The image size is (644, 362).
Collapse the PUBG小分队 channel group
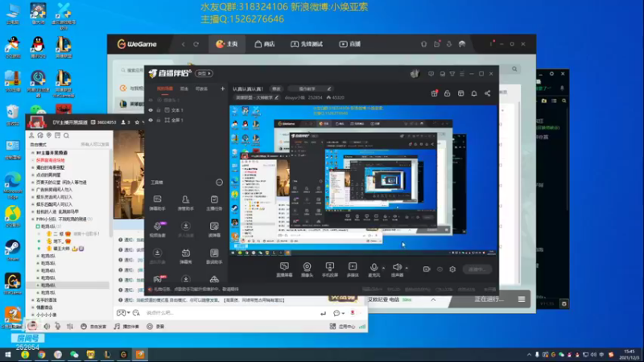(x=33, y=219)
